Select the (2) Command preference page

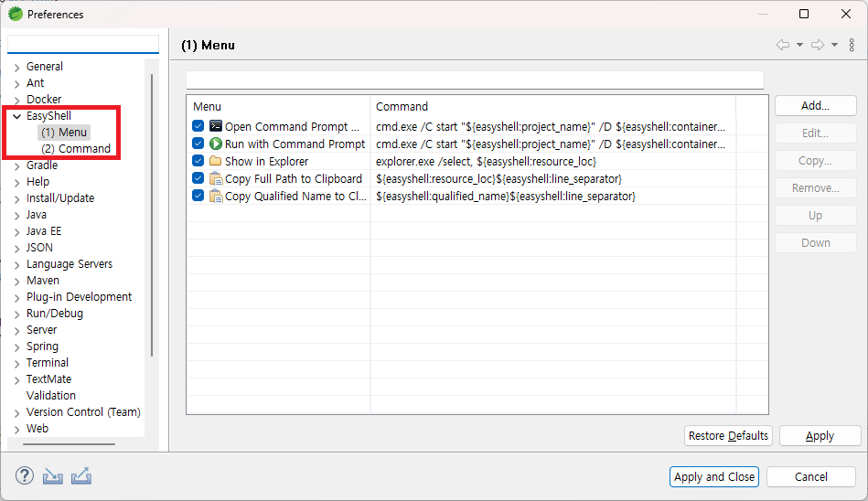click(76, 148)
